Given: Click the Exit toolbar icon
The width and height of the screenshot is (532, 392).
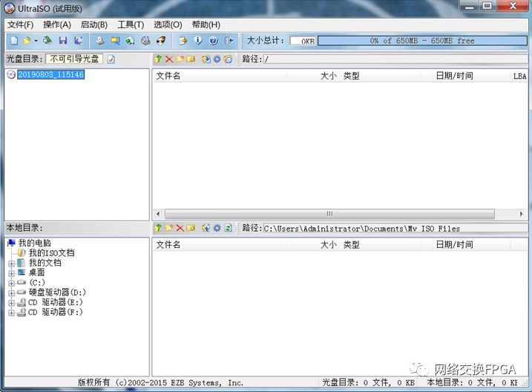Looking at the screenshot, I should (229, 41).
